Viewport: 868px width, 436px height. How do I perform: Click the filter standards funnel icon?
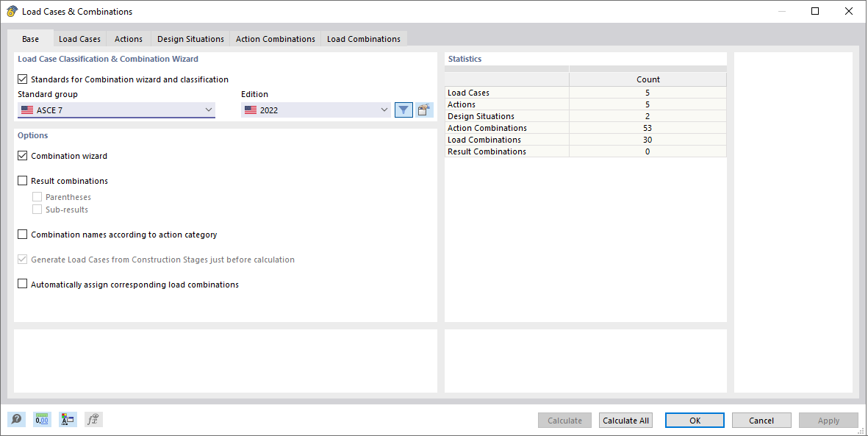pos(403,109)
